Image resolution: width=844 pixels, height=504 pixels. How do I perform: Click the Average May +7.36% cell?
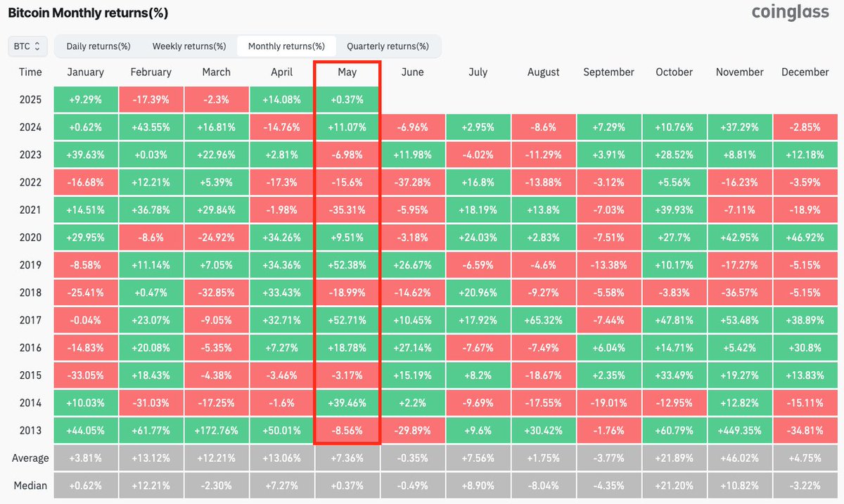click(347, 458)
